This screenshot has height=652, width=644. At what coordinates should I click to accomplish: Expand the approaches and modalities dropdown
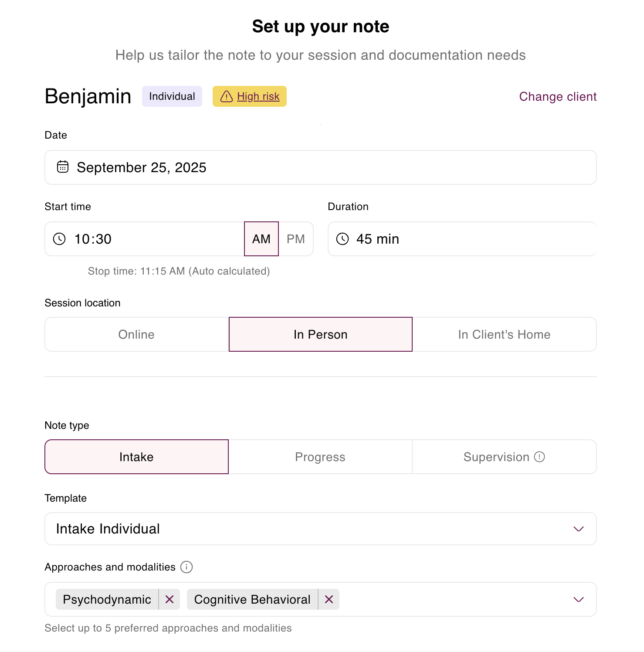[579, 599]
